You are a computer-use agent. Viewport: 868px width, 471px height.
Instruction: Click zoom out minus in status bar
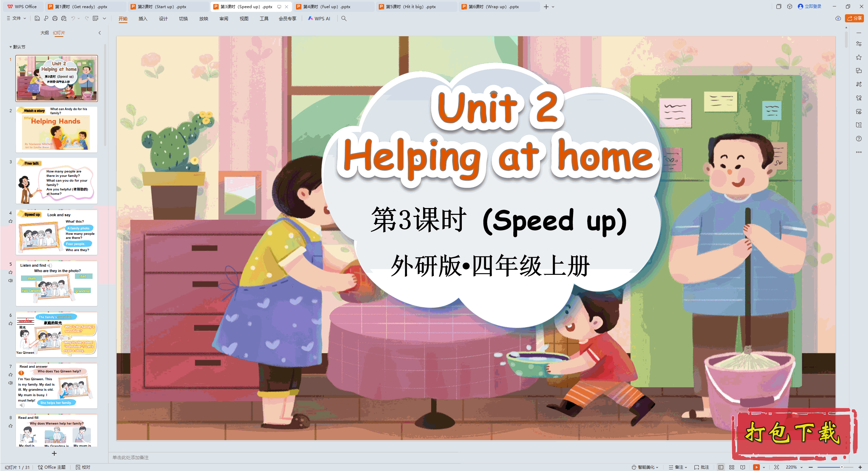click(x=811, y=467)
